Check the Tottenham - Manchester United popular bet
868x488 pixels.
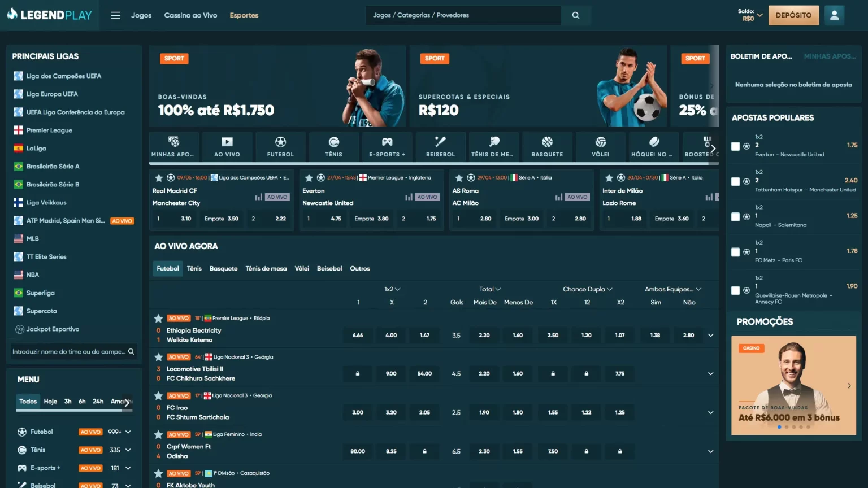(735, 181)
